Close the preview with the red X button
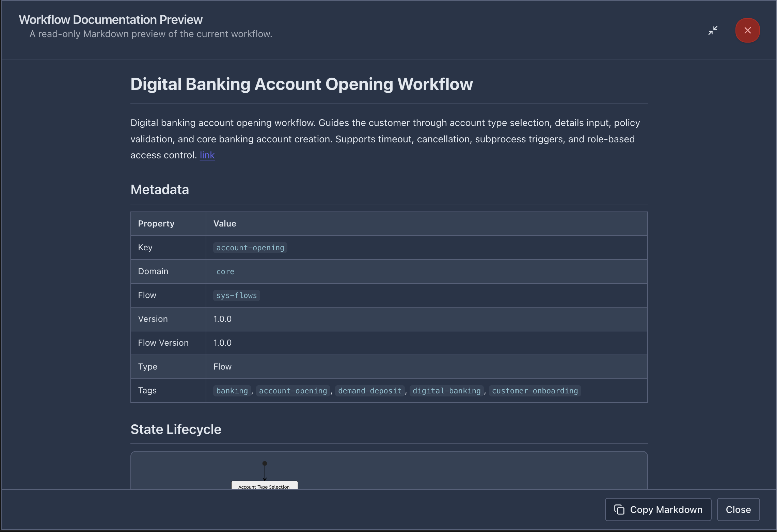Image resolution: width=777 pixels, height=532 pixels. pos(748,30)
